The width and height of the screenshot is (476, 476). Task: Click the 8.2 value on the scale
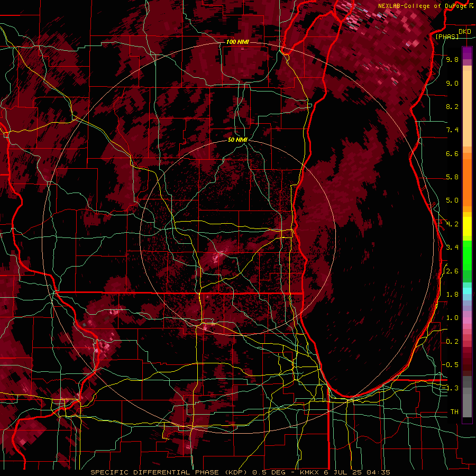452,106
